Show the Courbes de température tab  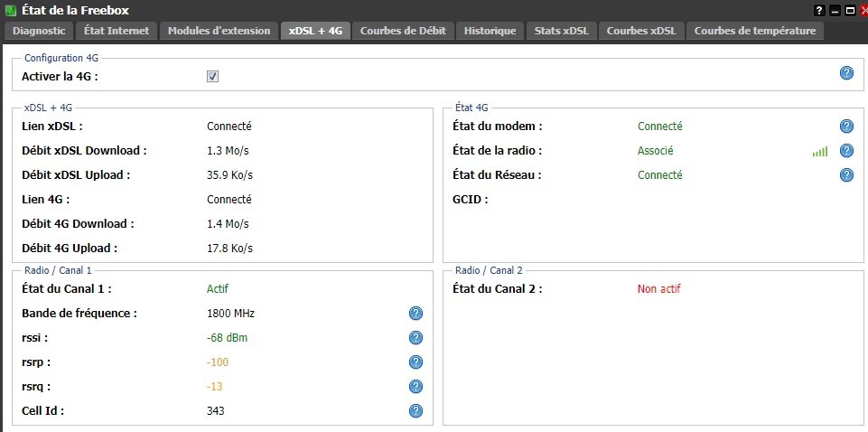(755, 31)
